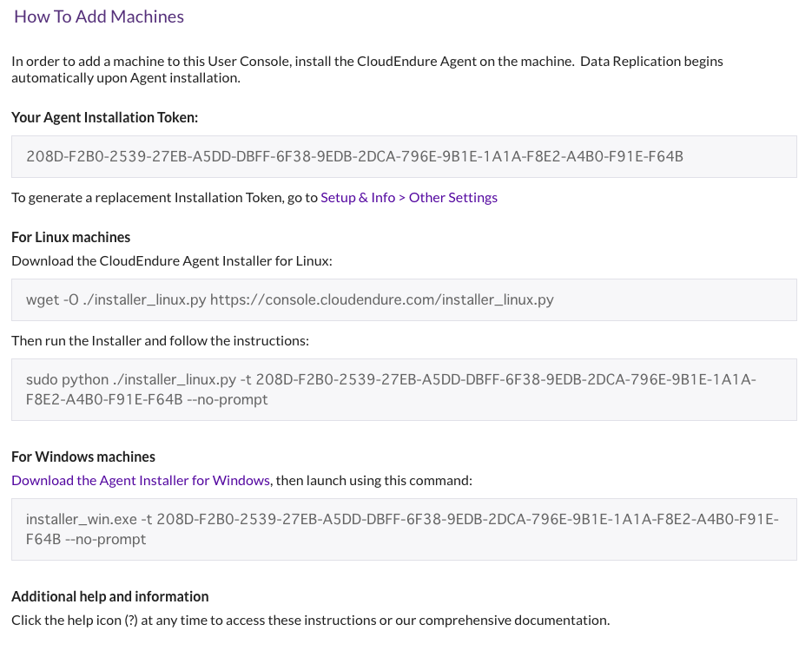Click the --no-prompt flag in Linux command
This screenshot has width=812, height=657.
[x=227, y=400]
